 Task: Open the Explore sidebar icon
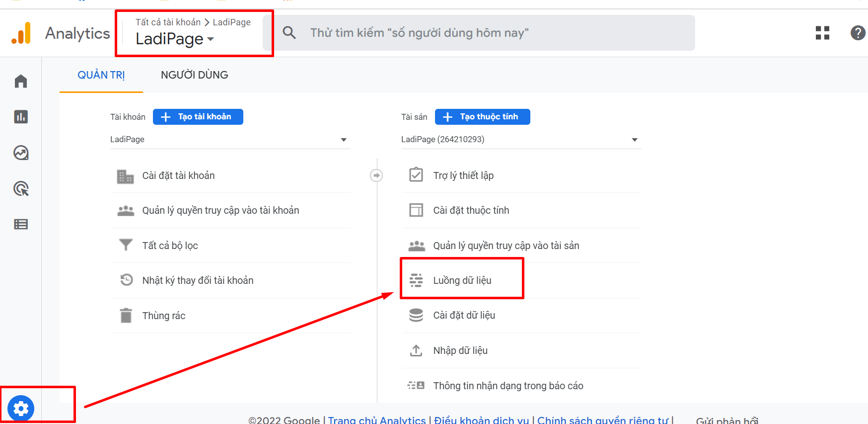click(21, 153)
